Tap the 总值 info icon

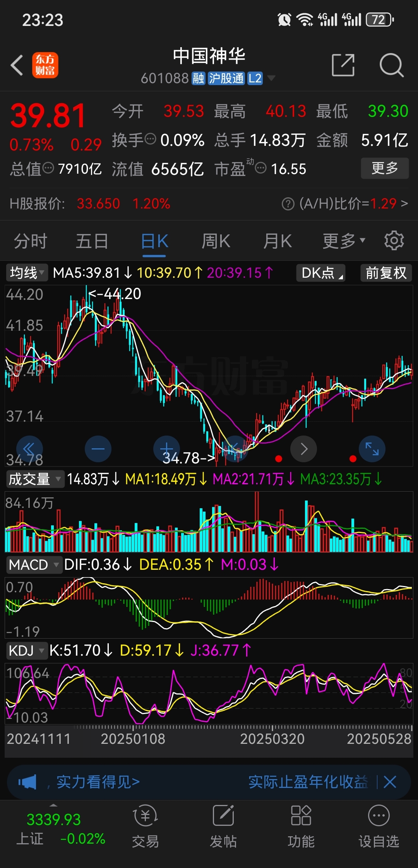click(x=48, y=168)
